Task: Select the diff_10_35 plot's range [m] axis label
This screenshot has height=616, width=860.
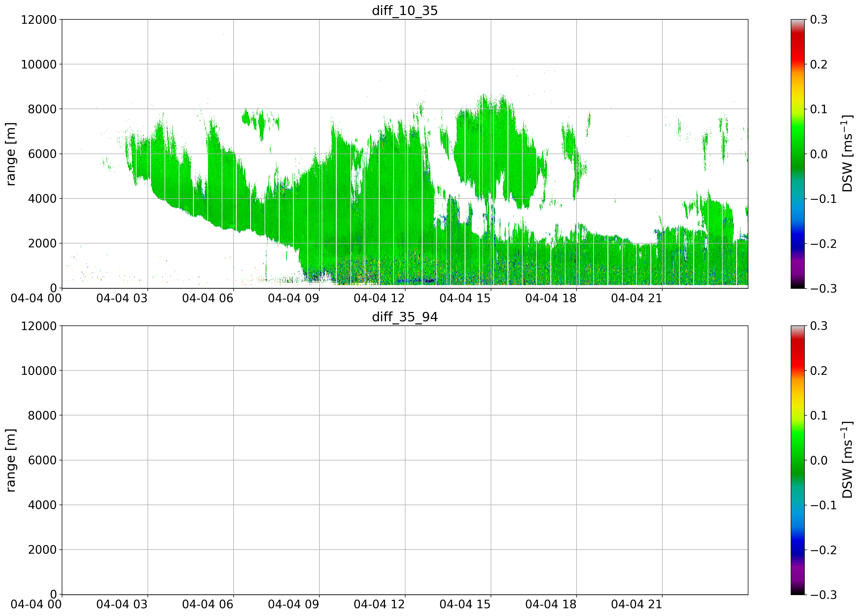Action: pyautogui.click(x=11, y=154)
